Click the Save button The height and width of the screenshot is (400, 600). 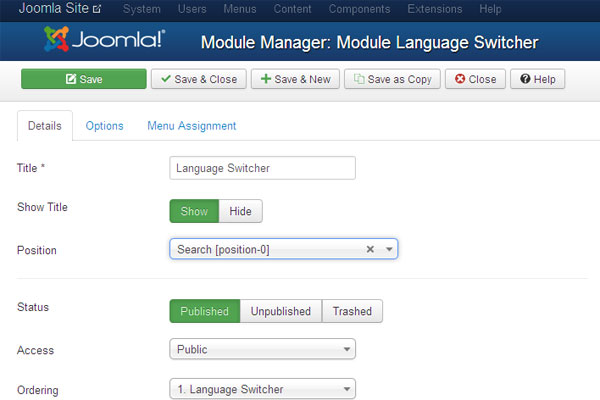pos(84,79)
